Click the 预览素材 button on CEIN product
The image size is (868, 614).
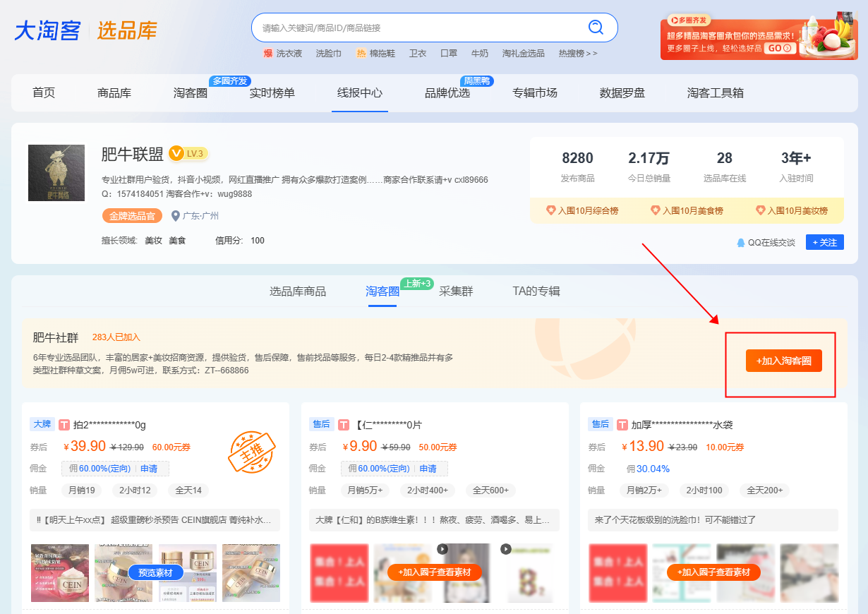(x=155, y=572)
